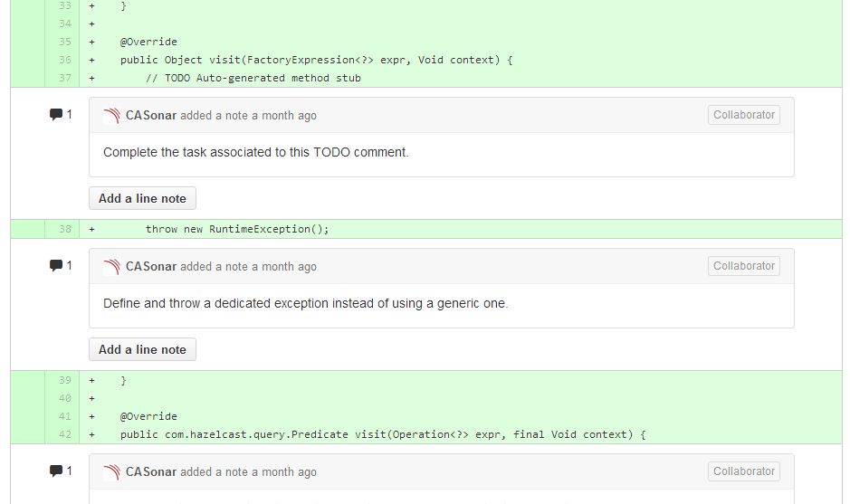
Task: Click comment bubble icon beside exception note
Action: click(56, 266)
